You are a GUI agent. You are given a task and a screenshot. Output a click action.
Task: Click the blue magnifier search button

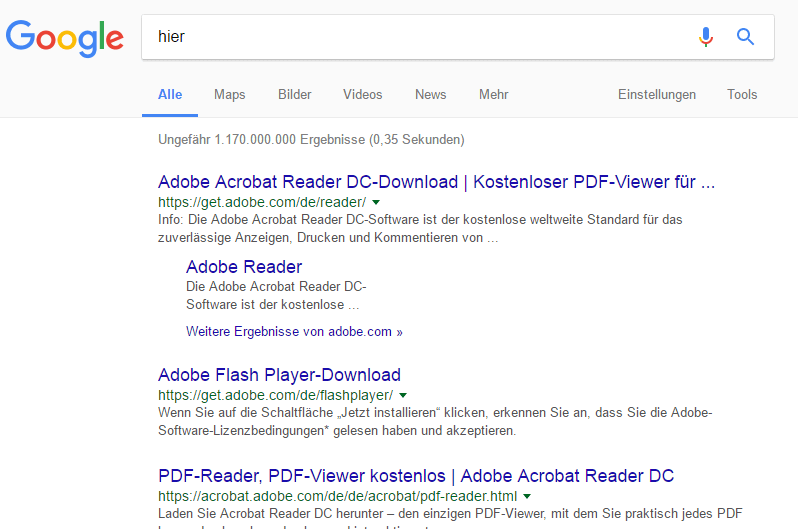point(745,37)
